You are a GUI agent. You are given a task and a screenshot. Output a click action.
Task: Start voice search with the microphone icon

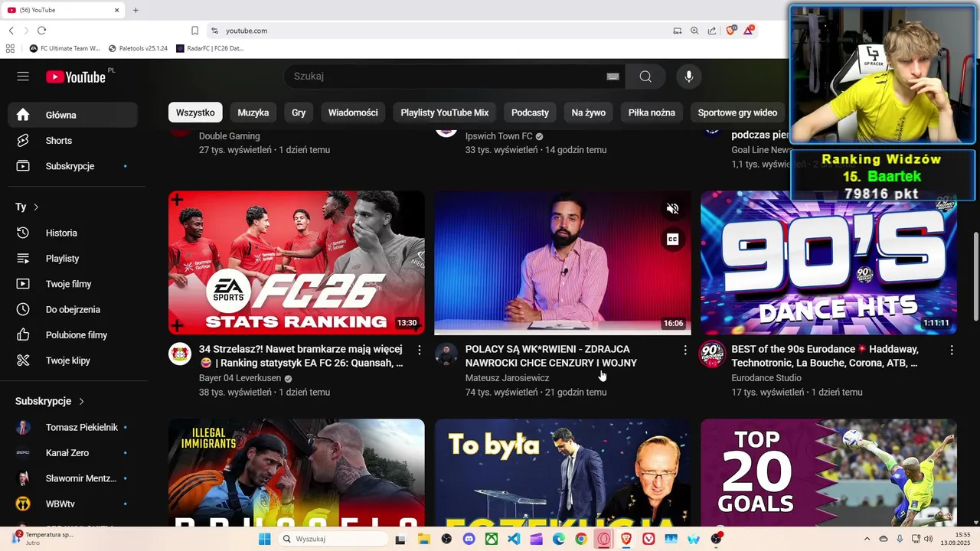coord(689,77)
